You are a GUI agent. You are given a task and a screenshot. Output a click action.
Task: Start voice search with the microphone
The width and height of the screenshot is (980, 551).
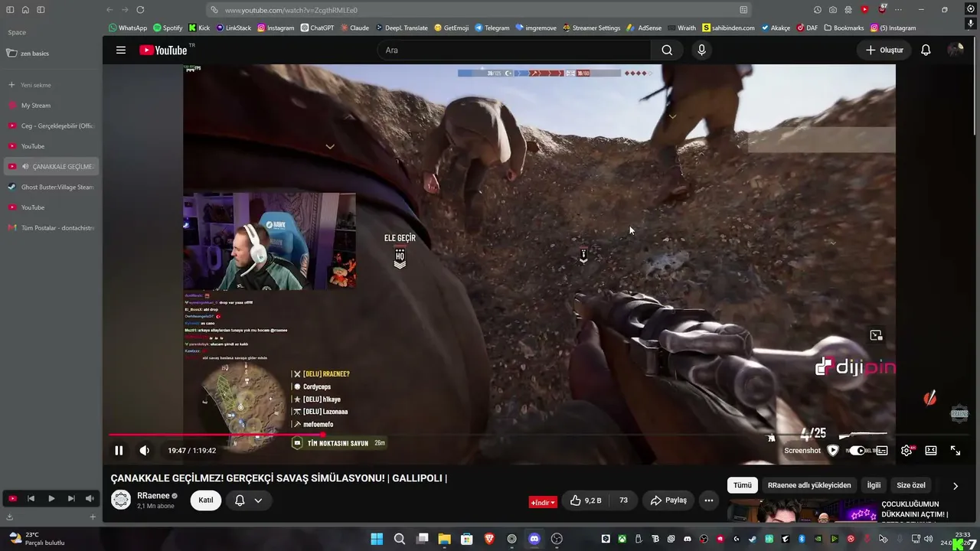point(701,51)
